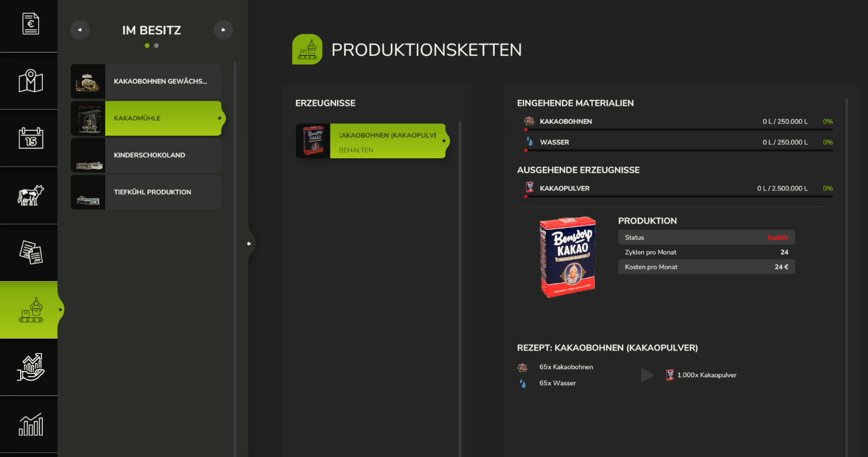Go to next page with right arrow
Viewport: 868px width, 457px height.
[223, 30]
